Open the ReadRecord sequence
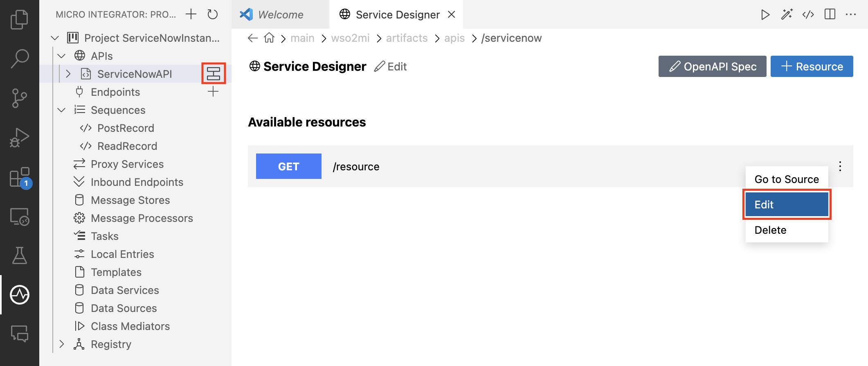 click(127, 146)
